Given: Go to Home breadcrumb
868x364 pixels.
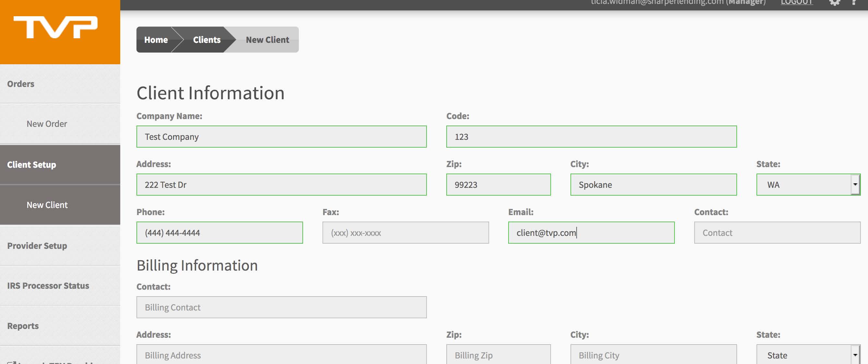Looking at the screenshot, I should click(156, 40).
